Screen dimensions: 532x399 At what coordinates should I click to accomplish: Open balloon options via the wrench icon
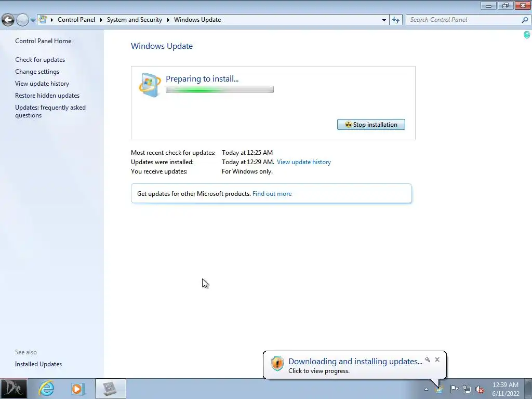[x=428, y=360]
